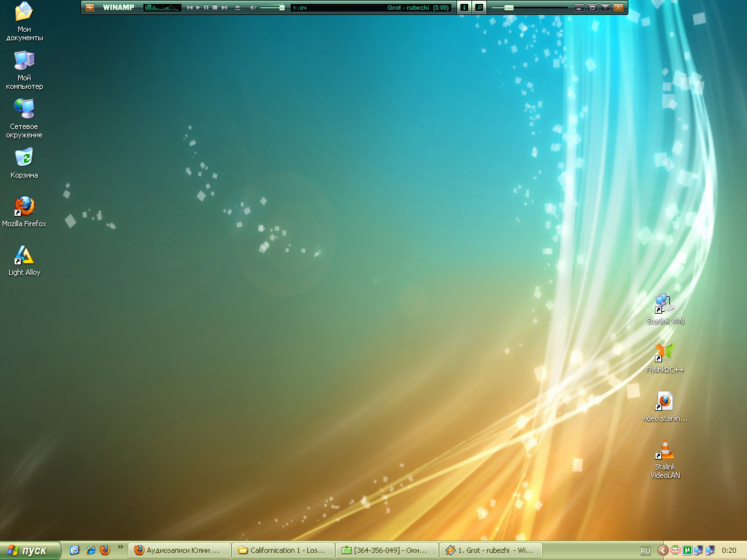Select the Мои документы desktop icon

24,21
